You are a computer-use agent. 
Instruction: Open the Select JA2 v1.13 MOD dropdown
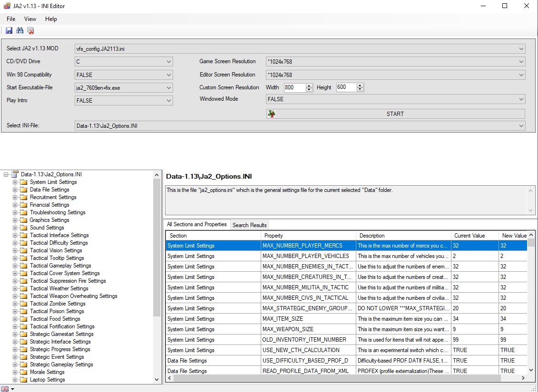click(300, 48)
